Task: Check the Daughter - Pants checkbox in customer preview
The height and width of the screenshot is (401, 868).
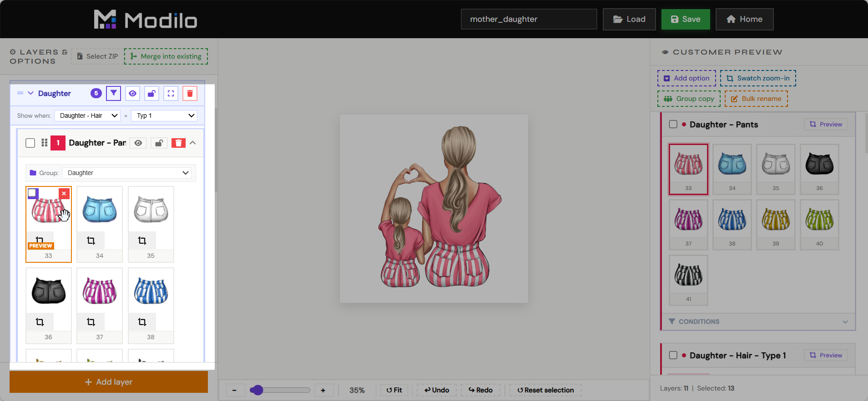Action: 673,124
